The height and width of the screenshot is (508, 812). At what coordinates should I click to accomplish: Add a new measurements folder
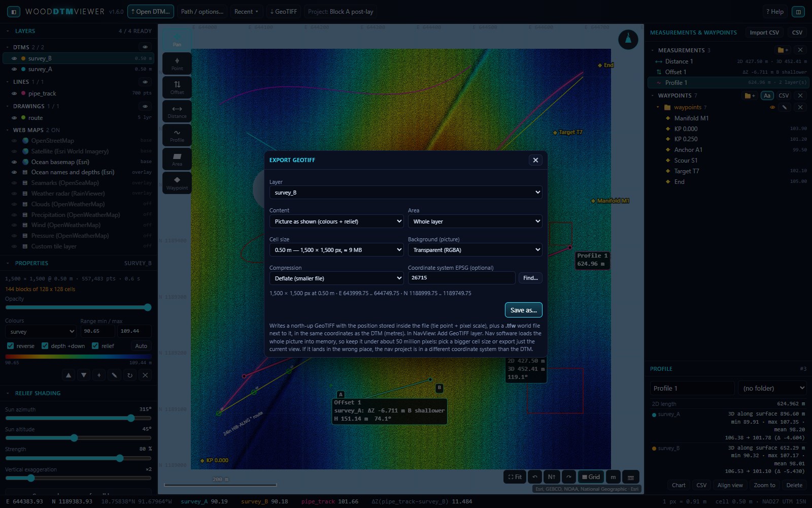tap(783, 50)
